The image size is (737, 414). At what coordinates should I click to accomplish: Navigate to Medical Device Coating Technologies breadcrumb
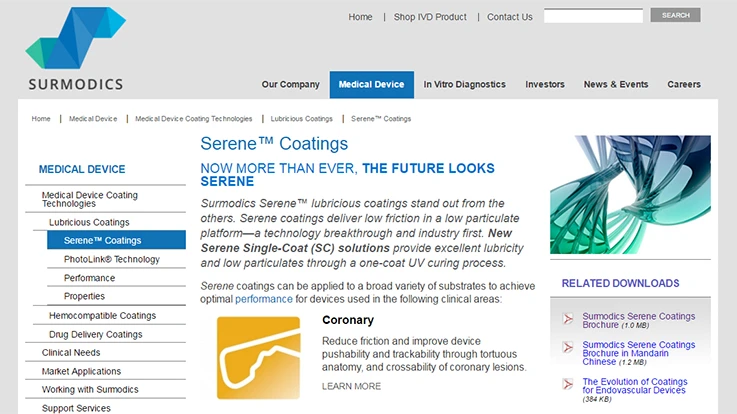(x=194, y=119)
